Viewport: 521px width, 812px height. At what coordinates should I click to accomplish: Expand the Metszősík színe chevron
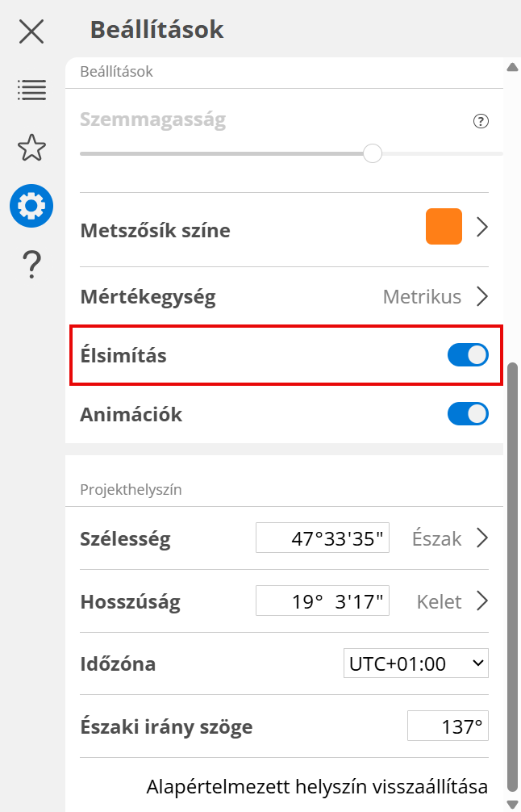point(482,228)
